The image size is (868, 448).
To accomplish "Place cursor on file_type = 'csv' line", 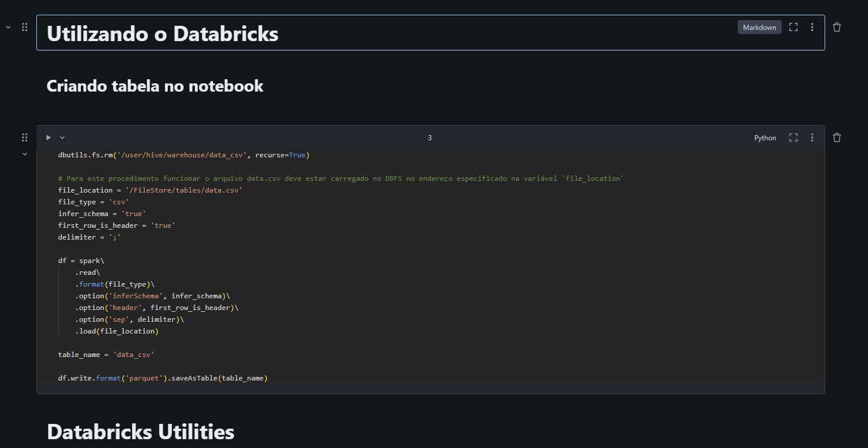I will (x=93, y=202).
